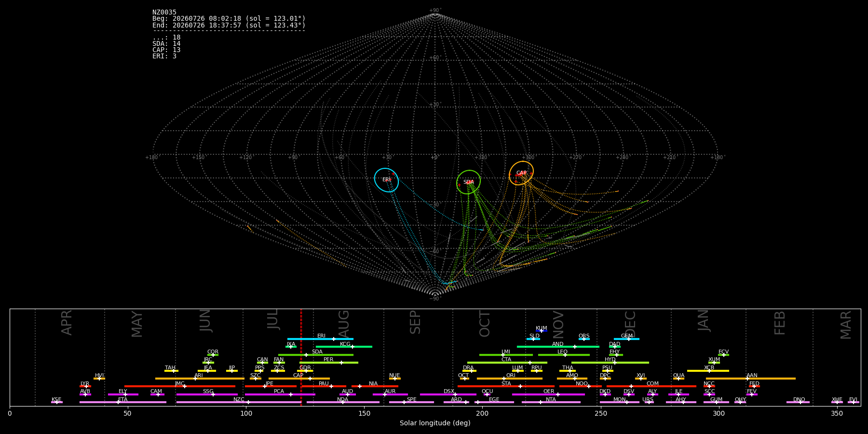Image resolution: width=868 pixels, height=434 pixels.
Task: Click the LEO shower label in the timeline
Action: point(563,352)
